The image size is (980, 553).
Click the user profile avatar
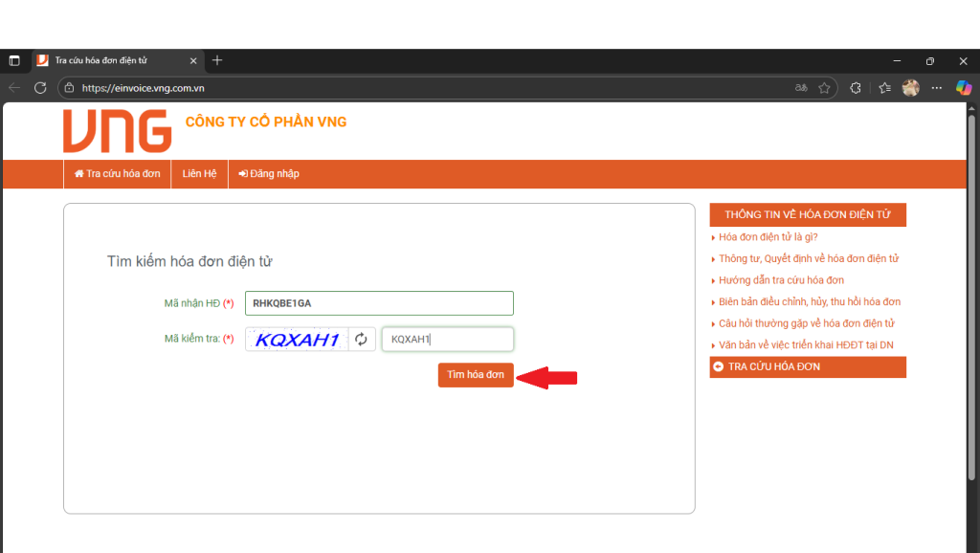pos(910,88)
